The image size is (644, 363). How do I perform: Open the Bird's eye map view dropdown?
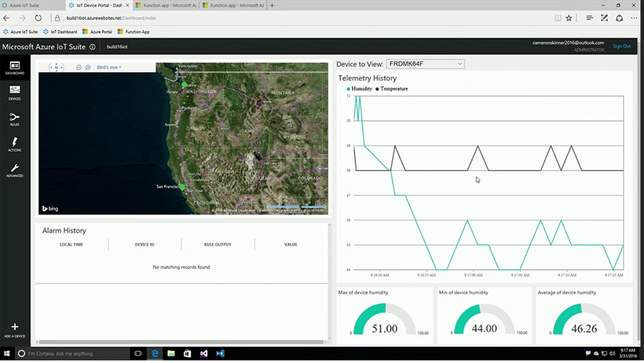[109, 68]
